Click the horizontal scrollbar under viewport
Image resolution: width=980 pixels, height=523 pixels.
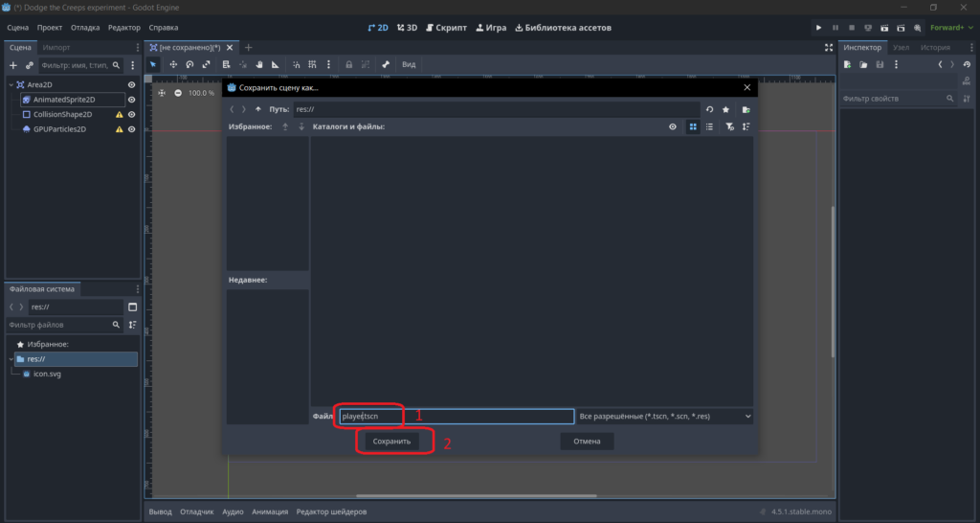tap(477, 496)
